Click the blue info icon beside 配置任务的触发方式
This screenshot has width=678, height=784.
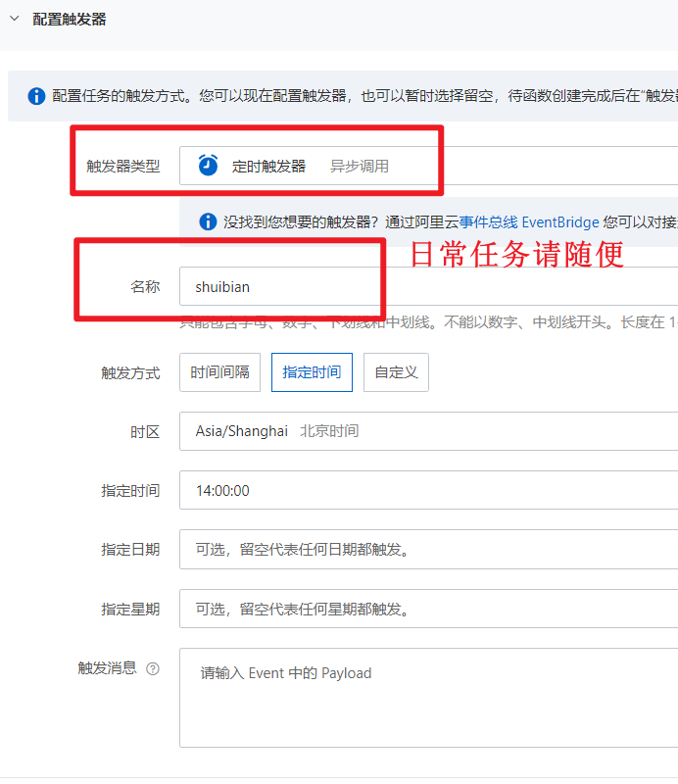pos(36,95)
